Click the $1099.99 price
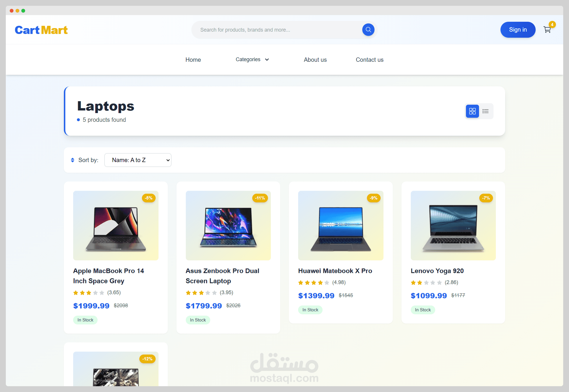Image resolution: width=569 pixels, height=392 pixels. tap(429, 296)
